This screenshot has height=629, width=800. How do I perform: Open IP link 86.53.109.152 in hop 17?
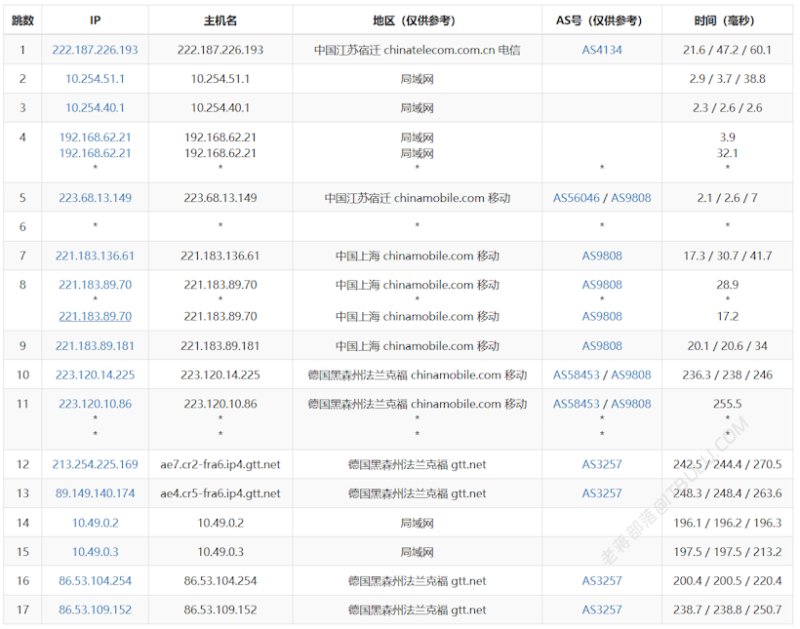pos(95,610)
